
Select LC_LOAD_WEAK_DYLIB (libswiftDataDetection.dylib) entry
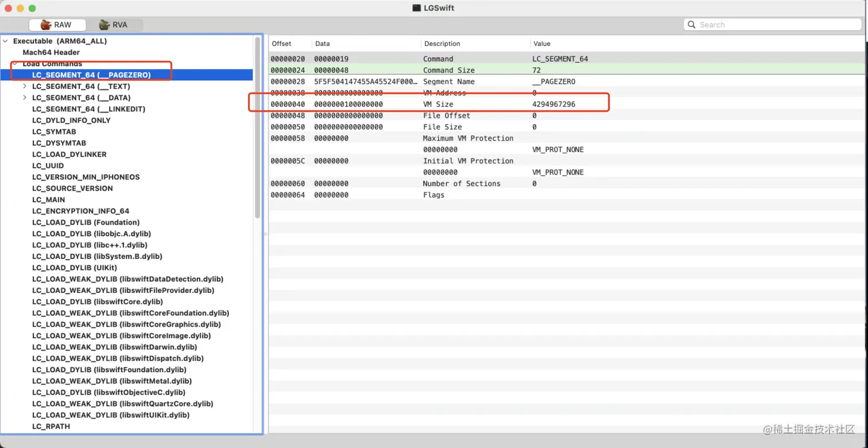128,279
